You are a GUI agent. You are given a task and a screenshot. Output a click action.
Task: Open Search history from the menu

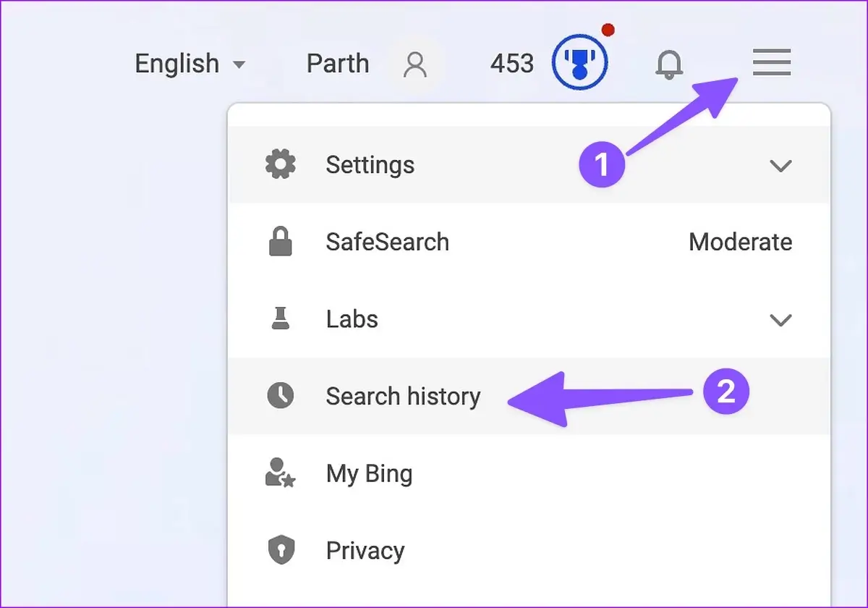(529, 396)
